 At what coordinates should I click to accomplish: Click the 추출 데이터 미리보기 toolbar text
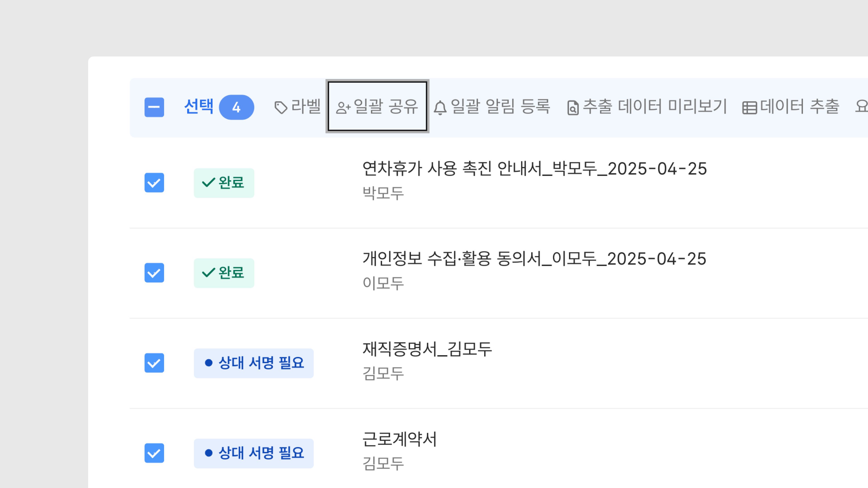[655, 106]
